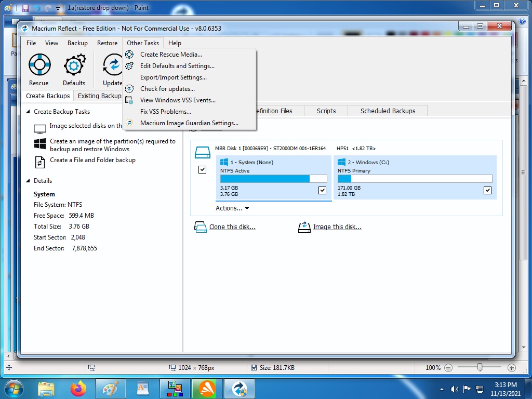
Task: Click Paint's zoom out minus button
Action: (x=448, y=367)
